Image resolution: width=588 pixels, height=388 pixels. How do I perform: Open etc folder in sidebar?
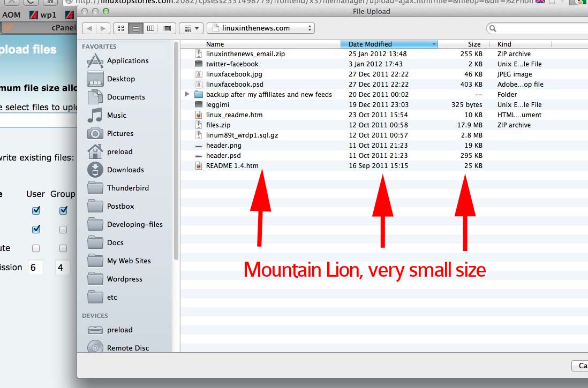102,297
